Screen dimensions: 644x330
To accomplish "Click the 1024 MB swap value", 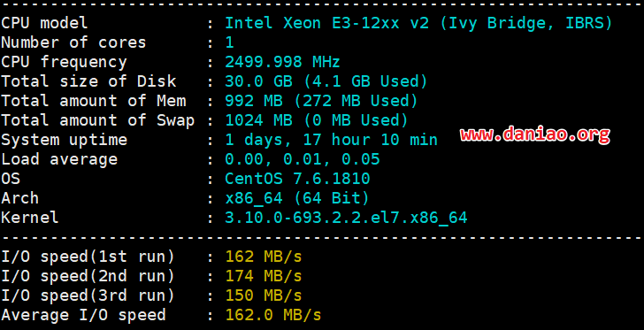I will (317, 120).
